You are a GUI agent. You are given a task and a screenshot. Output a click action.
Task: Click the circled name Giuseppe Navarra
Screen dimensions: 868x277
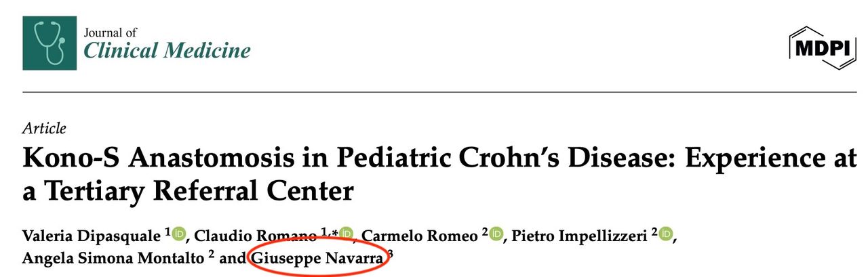(x=317, y=259)
